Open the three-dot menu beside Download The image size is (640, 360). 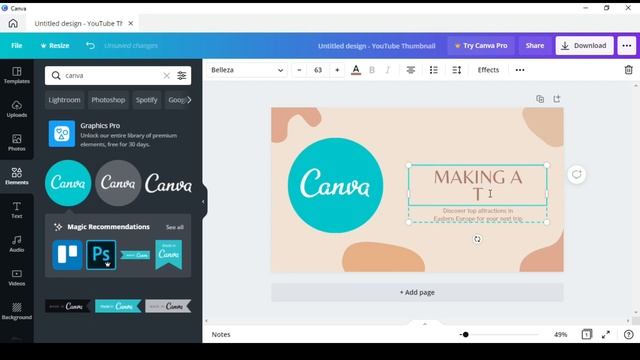(627, 46)
